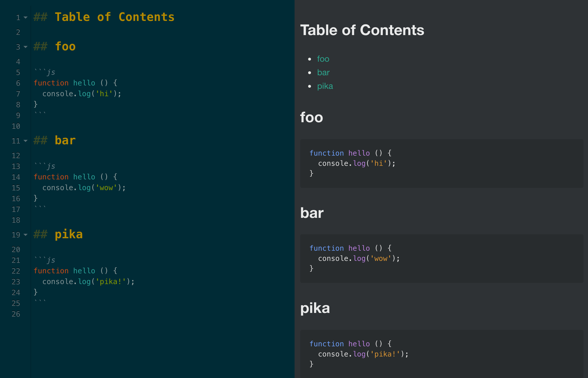Click the foo heading in preview pane
Image resolution: width=588 pixels, height=378 pixels.
click(x=311, y=117)
